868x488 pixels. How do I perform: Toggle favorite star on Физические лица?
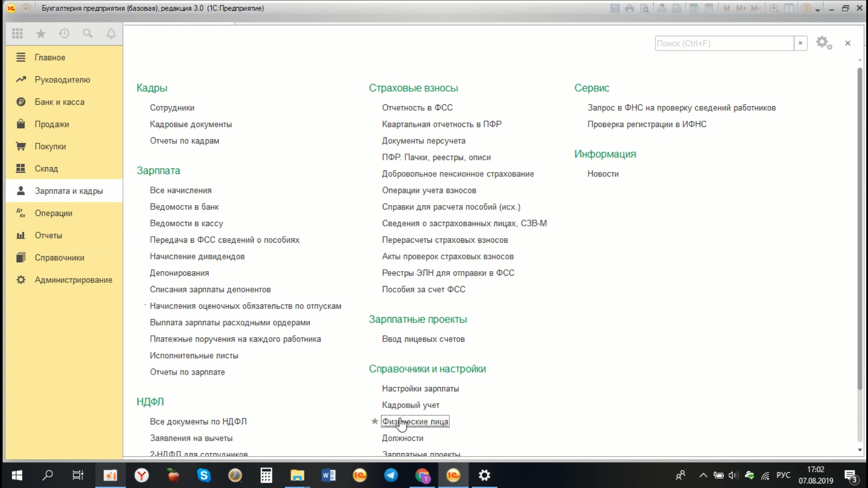(374, 421)
